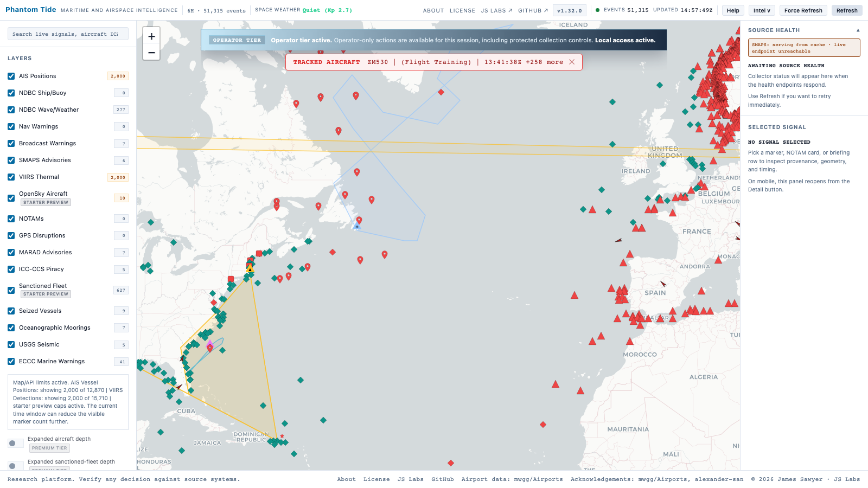
Task: Select the red diamond marker west of Mauritania
Action: (543, 425)
